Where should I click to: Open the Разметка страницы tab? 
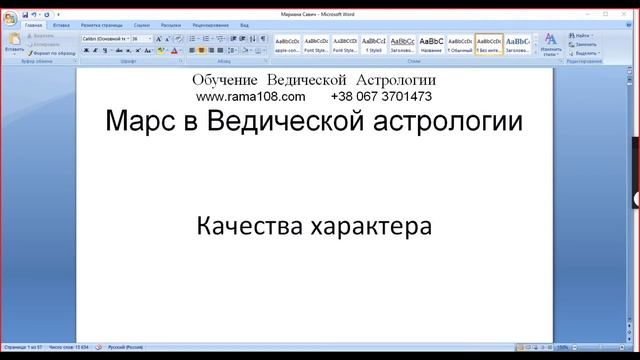click(x=102, y=25)
